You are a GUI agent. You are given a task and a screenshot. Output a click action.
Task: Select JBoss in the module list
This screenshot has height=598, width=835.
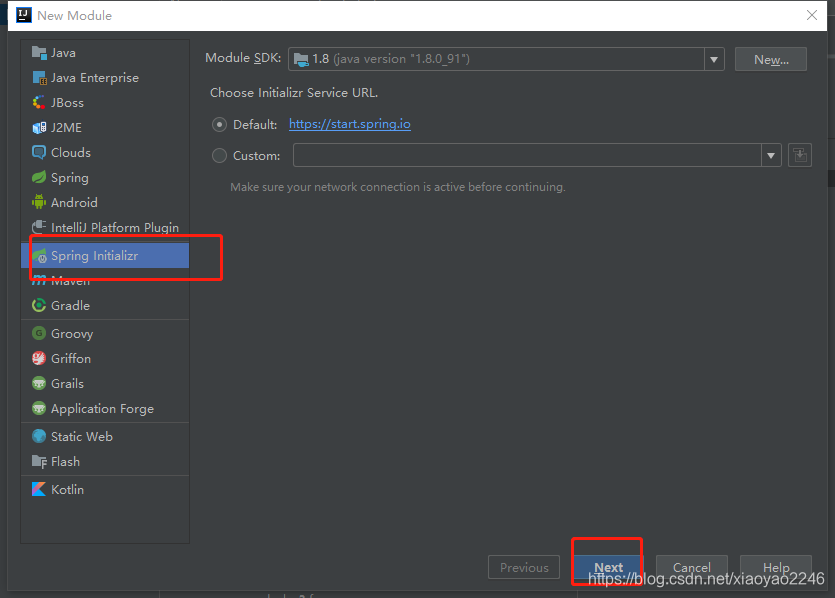pos(105,103)
